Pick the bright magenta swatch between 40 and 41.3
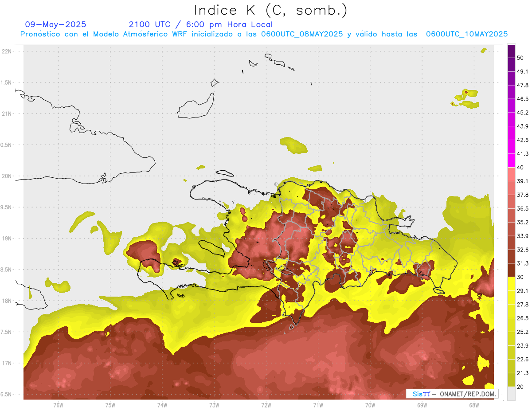This screenshot has width=532, height=411. pos(511,160)
